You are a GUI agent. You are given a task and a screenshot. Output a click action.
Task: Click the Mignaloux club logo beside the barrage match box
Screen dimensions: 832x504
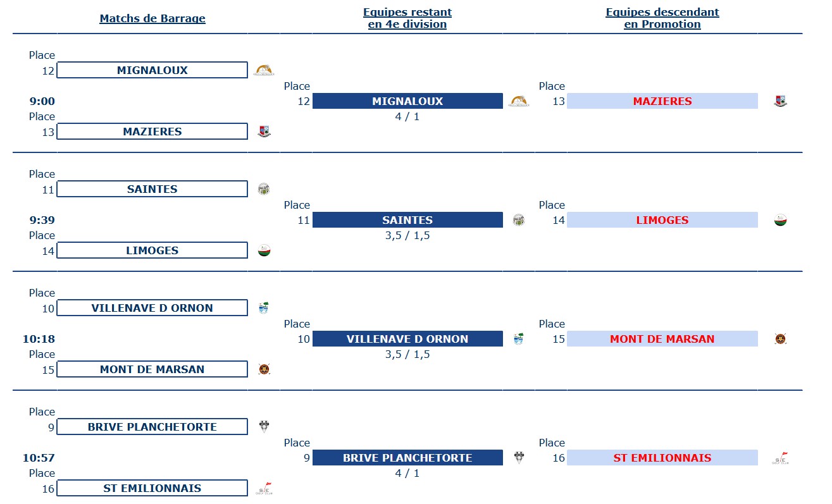pos(264,70)
